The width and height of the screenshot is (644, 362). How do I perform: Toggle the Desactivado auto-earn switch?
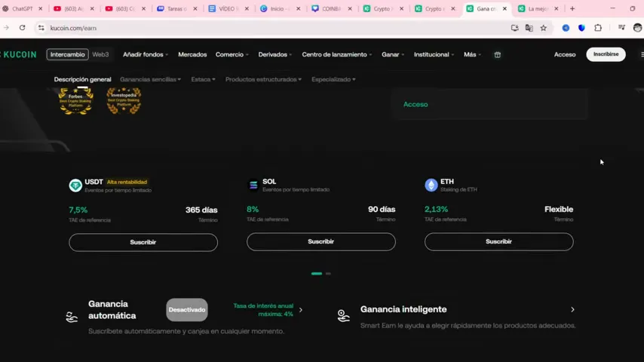(187, 310)
